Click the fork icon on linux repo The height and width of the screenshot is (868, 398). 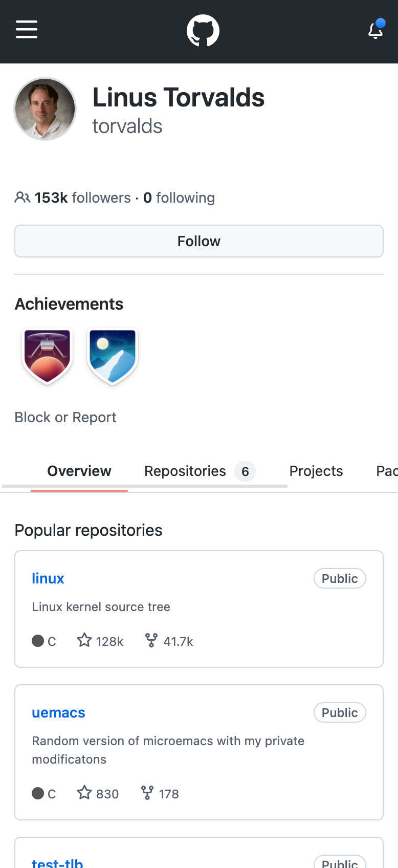[151, 640]
